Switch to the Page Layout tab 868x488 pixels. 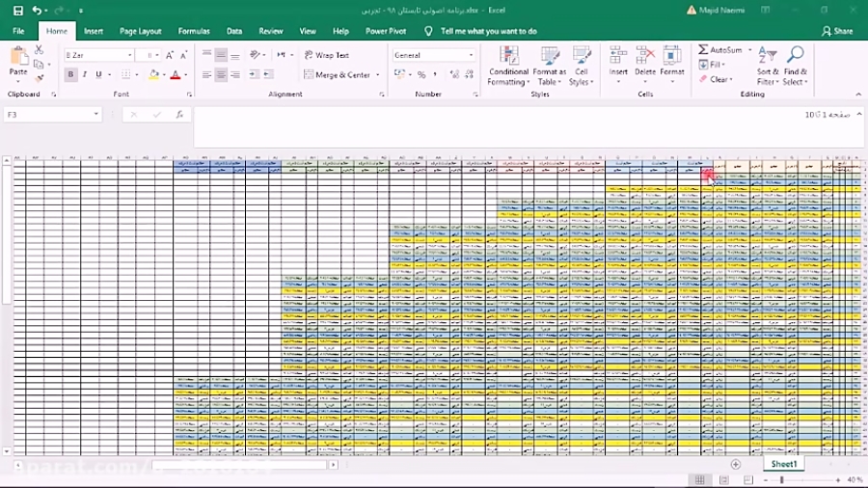(140, 31)
